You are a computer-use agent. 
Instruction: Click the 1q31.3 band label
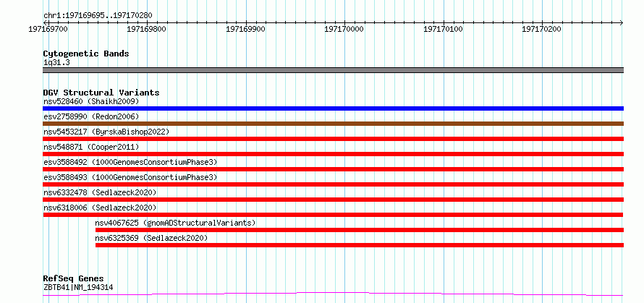point(56,63)
